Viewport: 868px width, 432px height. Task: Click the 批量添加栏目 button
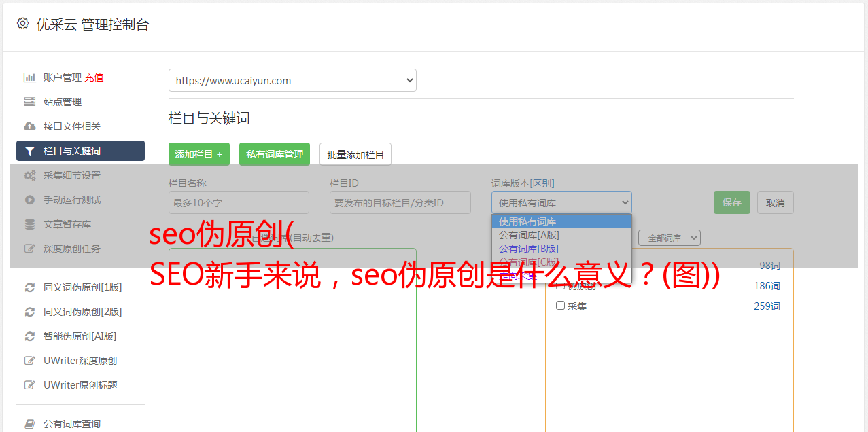pos(355,154)
